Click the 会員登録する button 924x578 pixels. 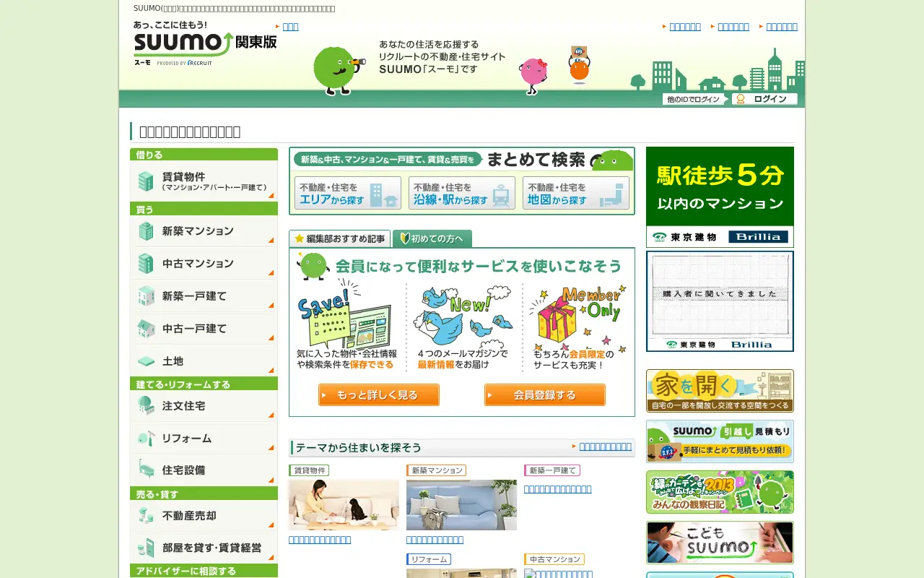click(x=545, y=395)
